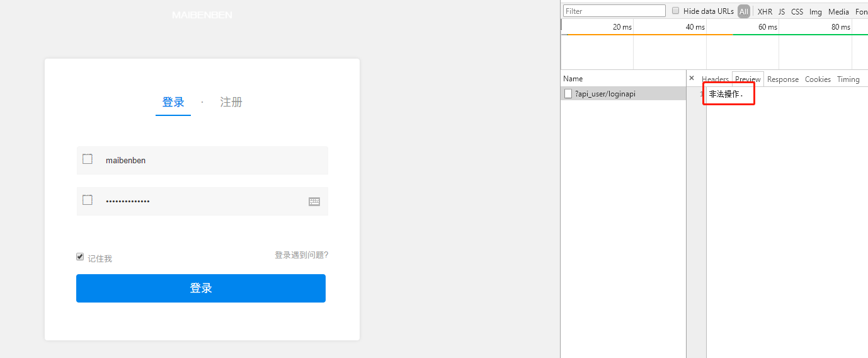Click the network Filter text box
The height and width of the screenshot is (358, 868).
(x=614, y=11)
